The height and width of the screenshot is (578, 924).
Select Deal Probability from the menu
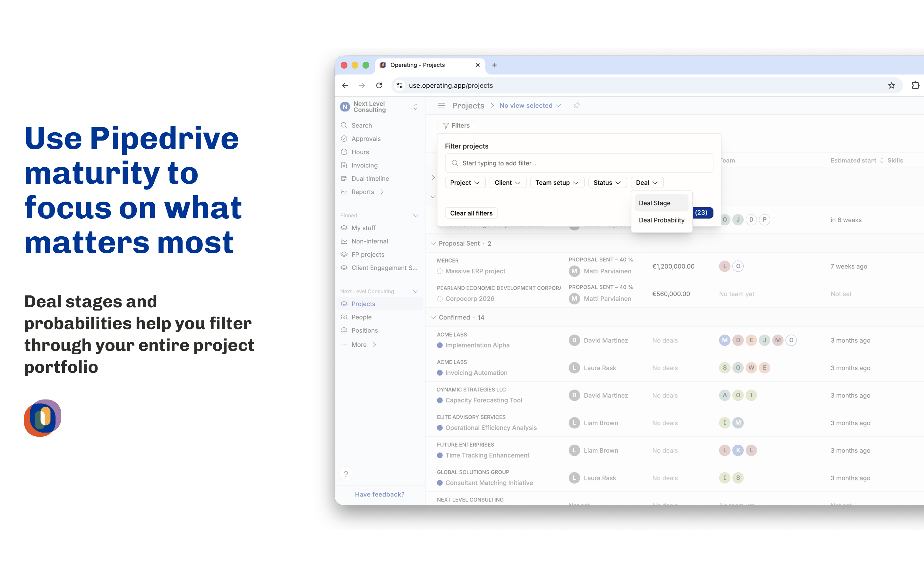coord(661,220)
